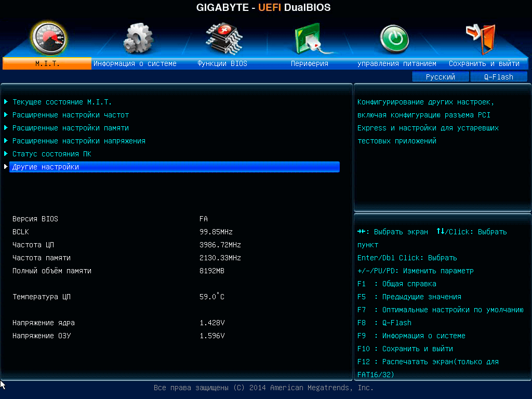Open Расширенные настройки памяти submenu

[x=71, y=128]
